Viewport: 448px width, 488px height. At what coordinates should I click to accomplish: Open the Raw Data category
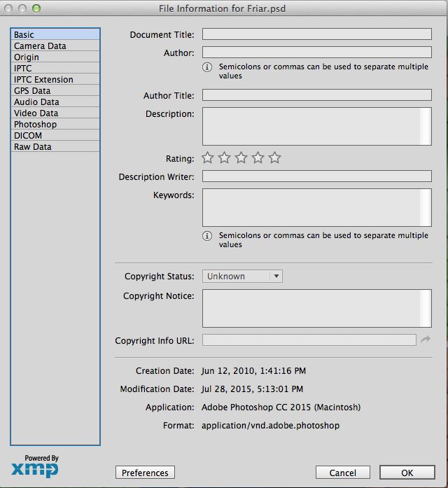(55, 146)
